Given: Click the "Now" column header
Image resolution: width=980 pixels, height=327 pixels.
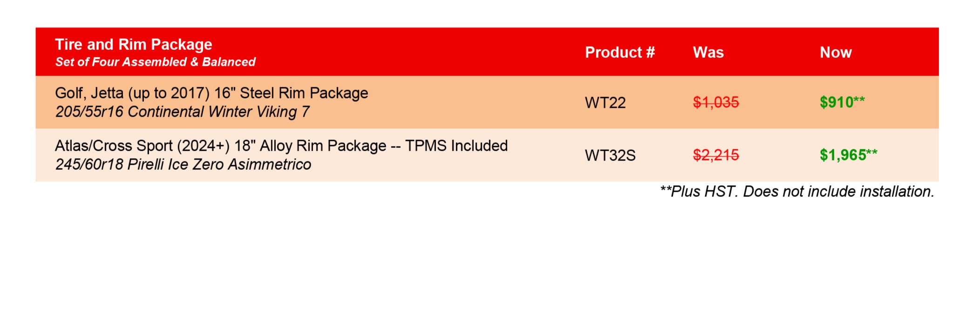Looking at the screenshot, I should tap(836, 52).
